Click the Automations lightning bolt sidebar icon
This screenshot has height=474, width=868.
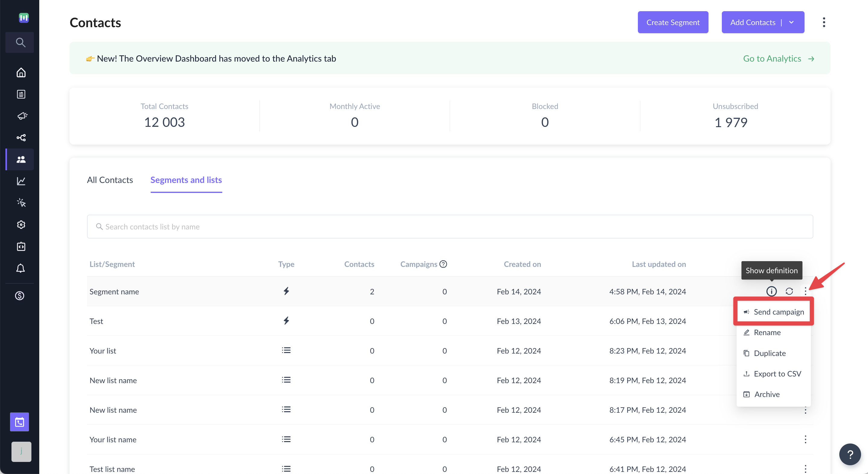coord(20,203)
